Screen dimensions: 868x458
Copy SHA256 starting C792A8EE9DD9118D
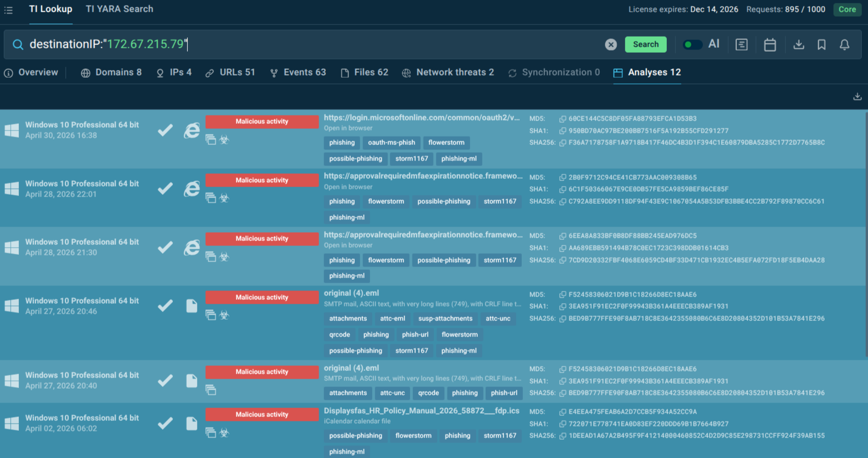(562, 202)
